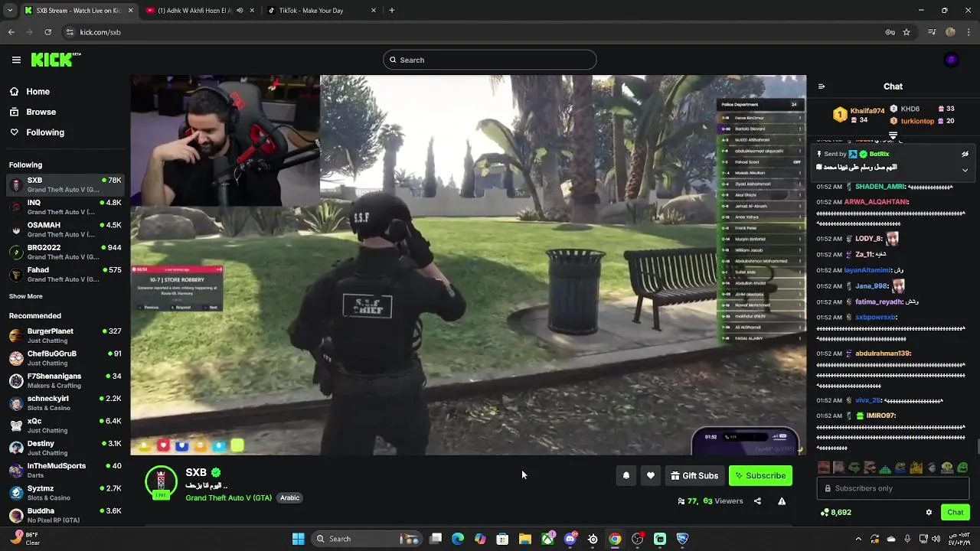Collapse the chat panel

[822, 86]
